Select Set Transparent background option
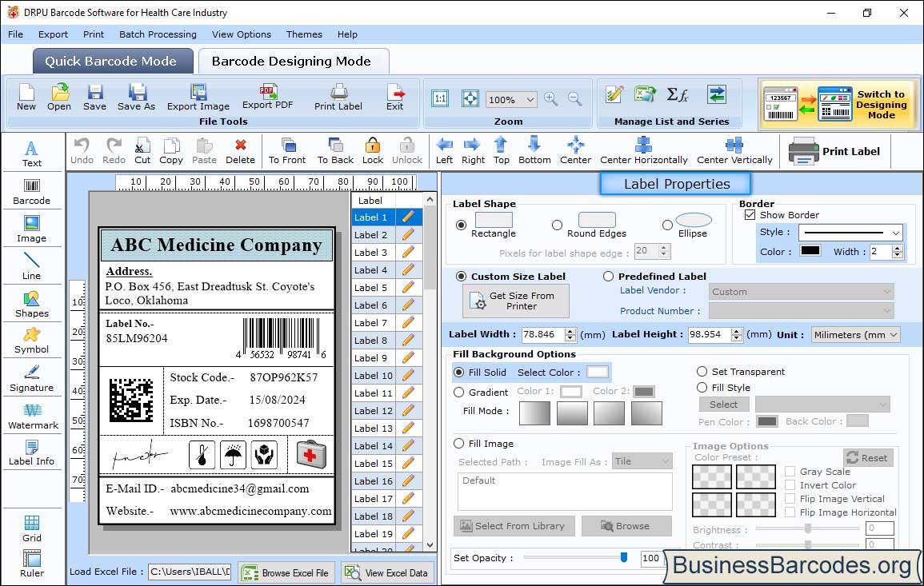The image size is (924, 586). (702, 372)
